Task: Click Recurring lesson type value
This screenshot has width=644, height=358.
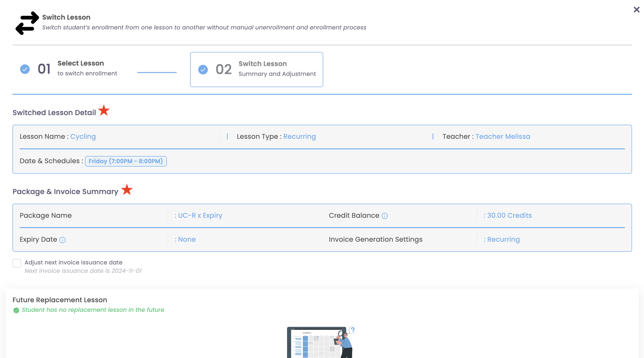Action: tap(299, 136)
